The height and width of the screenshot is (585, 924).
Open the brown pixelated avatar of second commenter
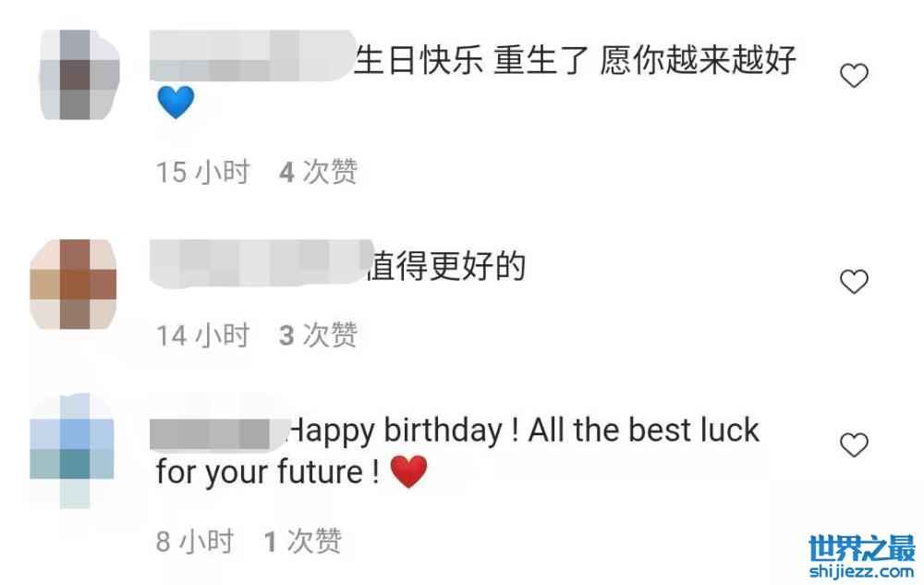click(x=73, y=284)
